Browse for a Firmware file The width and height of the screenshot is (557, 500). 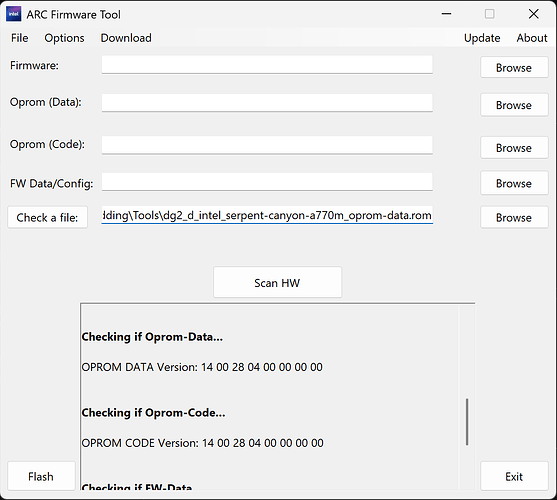coord(514,67)
